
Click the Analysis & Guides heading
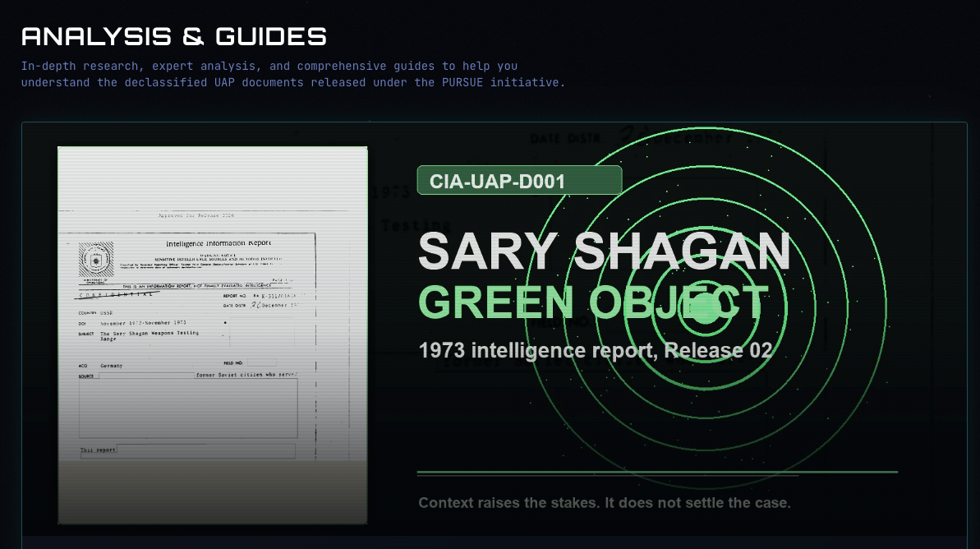pyautogui.click(x=174, y=36)
